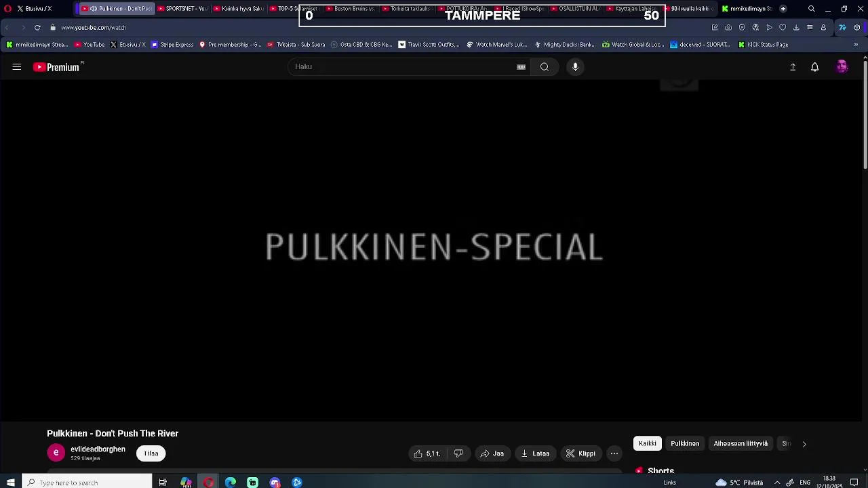Open browser downloads icon
The image size is (868, 488).
point(796,28)
